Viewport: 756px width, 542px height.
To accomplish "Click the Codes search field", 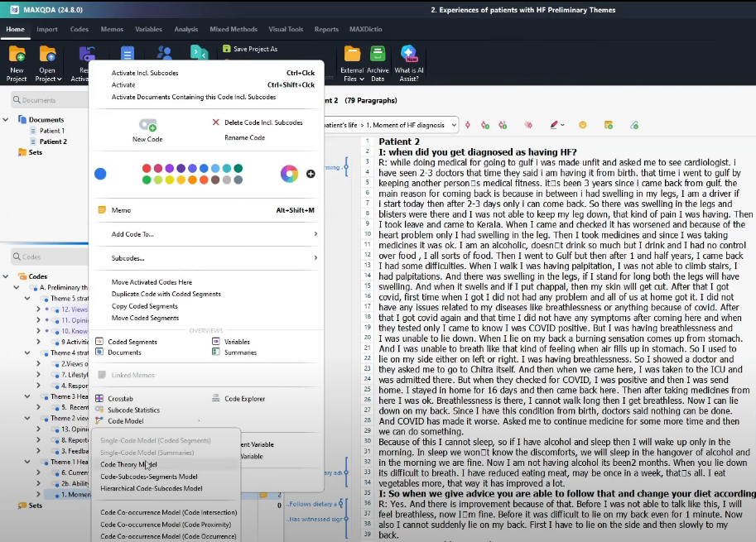I will tap(50, 257).
